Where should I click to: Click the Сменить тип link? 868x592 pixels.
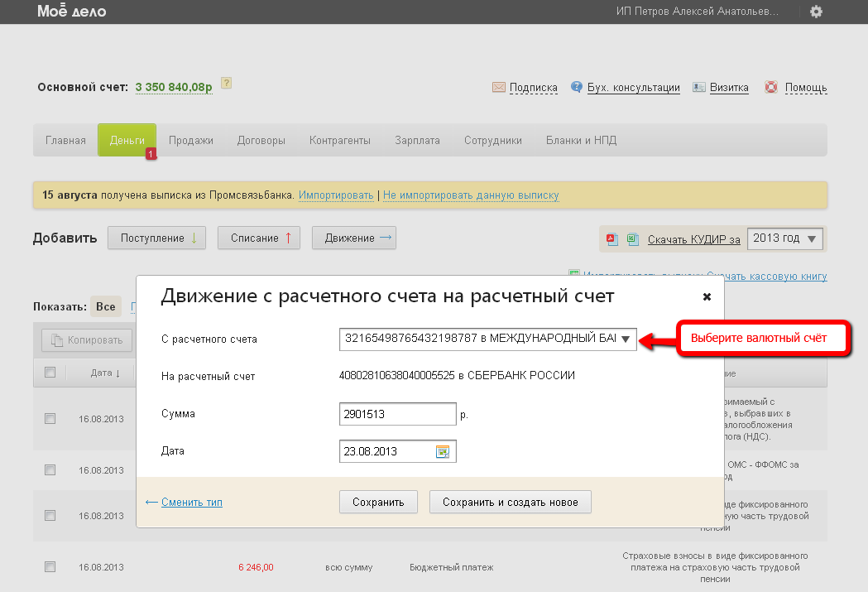click(191, 502)
